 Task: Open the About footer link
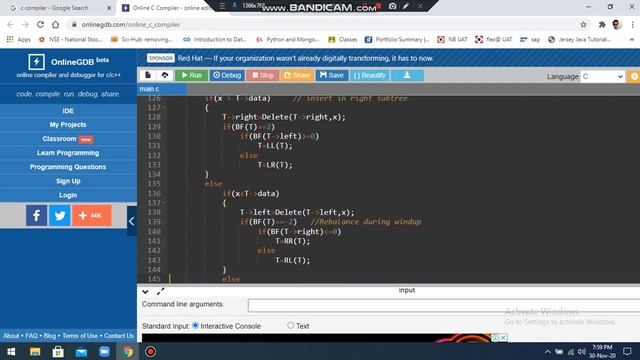pyautogui.click(x=11, y=336)
